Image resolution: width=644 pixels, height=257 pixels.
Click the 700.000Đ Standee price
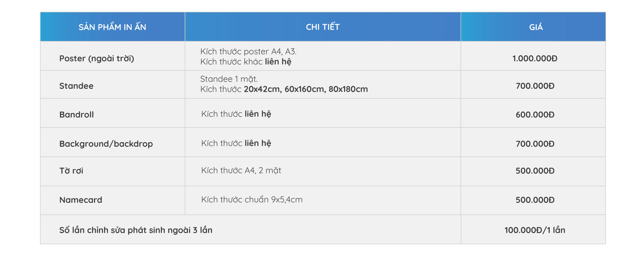[535, 86]
